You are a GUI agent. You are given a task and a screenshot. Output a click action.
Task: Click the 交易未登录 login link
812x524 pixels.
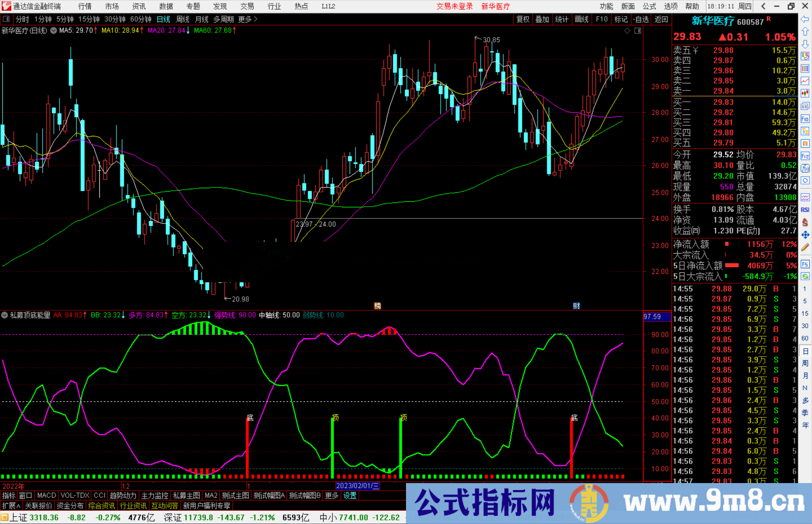click(x=454, y=6)
